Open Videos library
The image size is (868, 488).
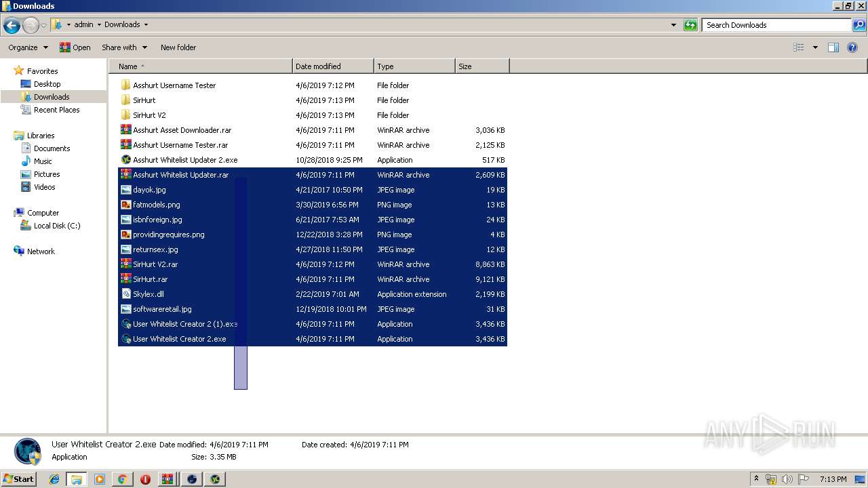click(x=45, y=187)
